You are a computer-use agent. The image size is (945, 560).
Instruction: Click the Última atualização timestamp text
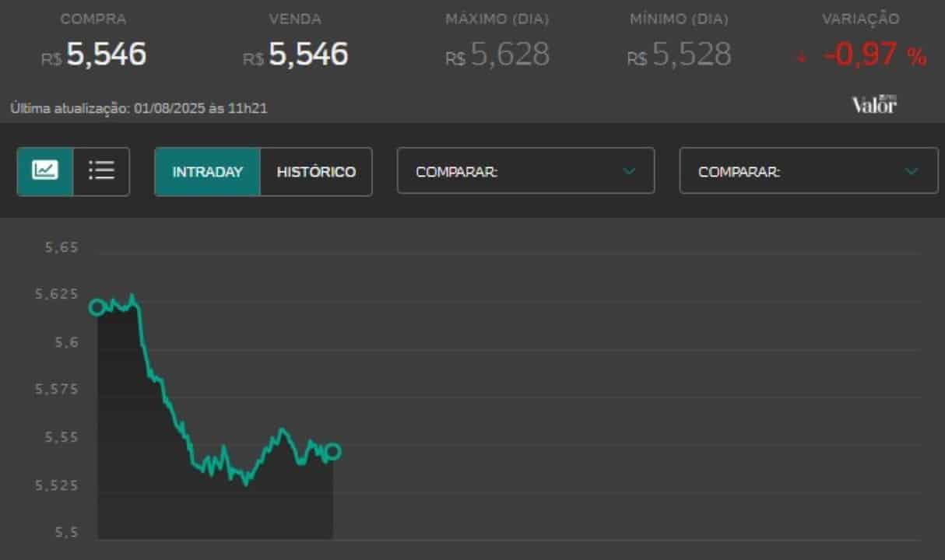139,109
